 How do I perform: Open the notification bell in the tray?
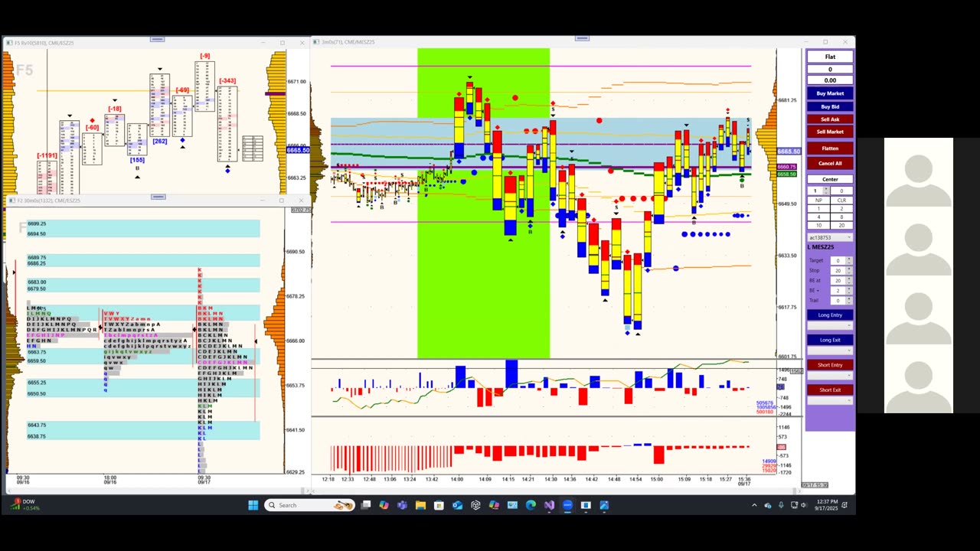coord(844,505)
